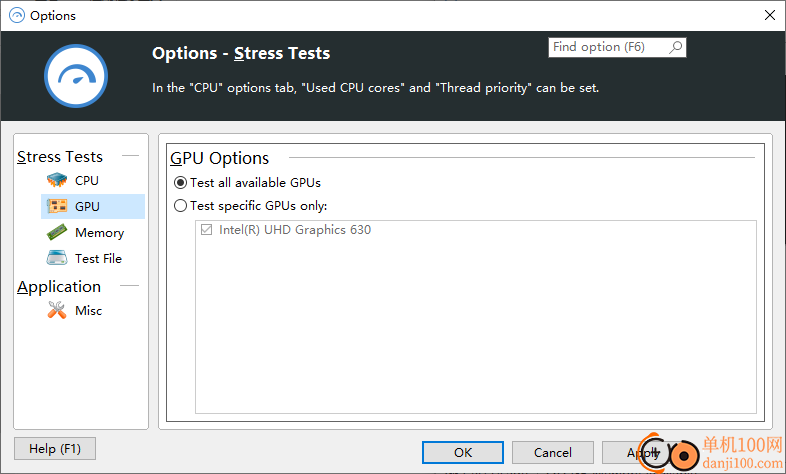Click the Memory RAM stick icon
The height and width of the screenshot is (474, 786).
57,232
